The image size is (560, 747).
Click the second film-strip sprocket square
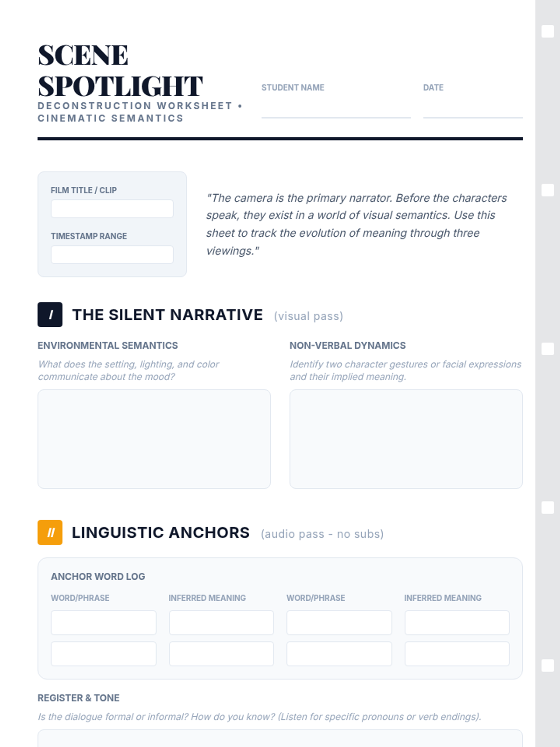[x=547, y=190]
